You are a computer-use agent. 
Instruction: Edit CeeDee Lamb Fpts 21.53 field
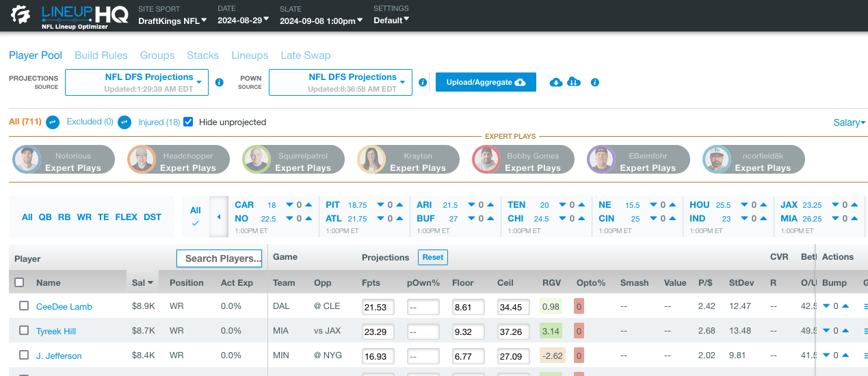pos(378,307)
